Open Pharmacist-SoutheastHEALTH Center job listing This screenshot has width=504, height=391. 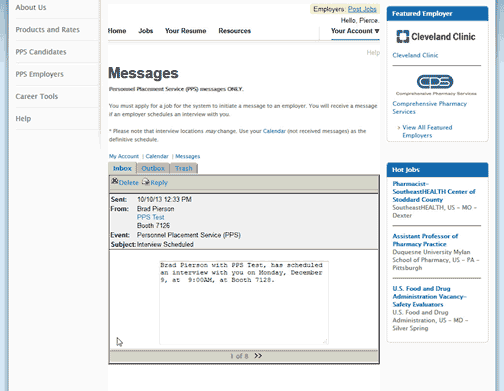(434, 192)
